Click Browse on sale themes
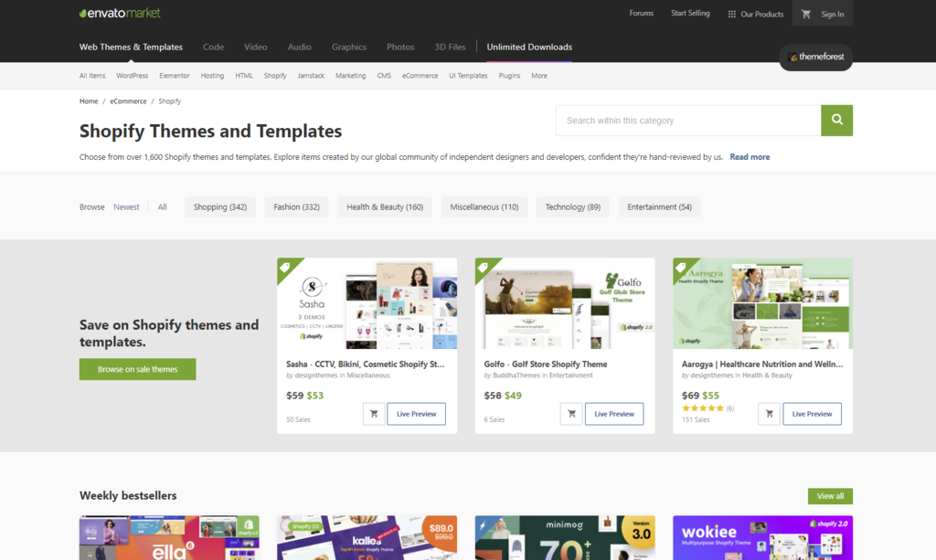The height and width of the screenshot is (560, 936). click(137, 369)
